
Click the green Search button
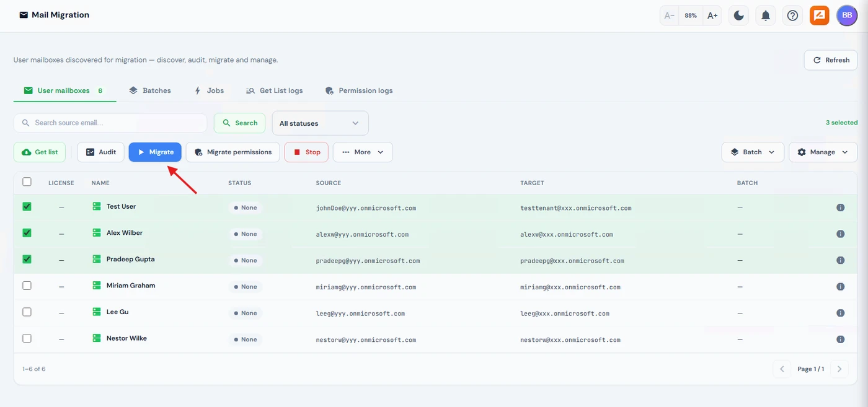coord(239,123)
